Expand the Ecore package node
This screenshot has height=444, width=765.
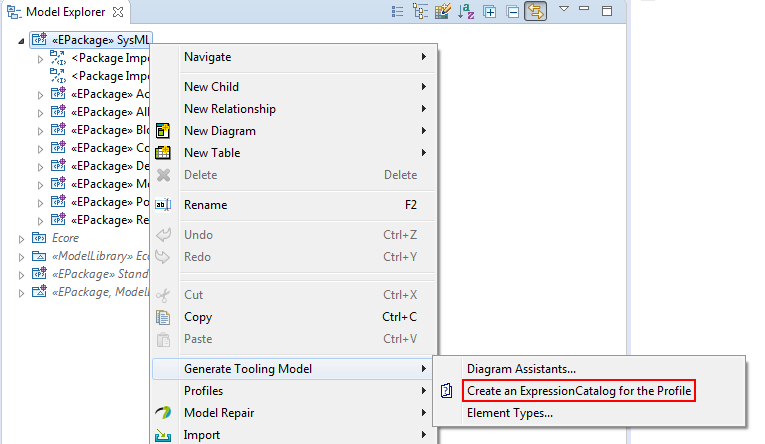pos(21,239)
